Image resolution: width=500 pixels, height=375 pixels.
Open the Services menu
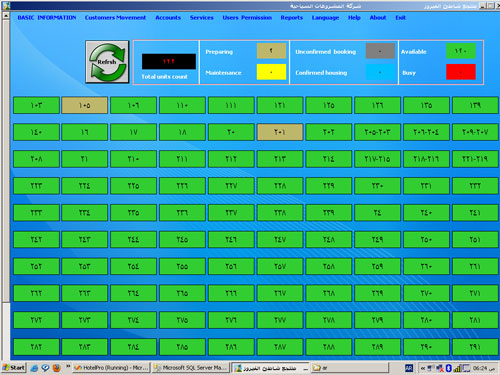201,18
